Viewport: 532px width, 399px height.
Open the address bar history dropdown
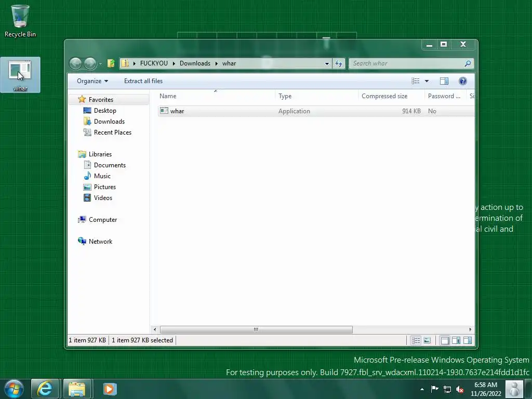327,63
